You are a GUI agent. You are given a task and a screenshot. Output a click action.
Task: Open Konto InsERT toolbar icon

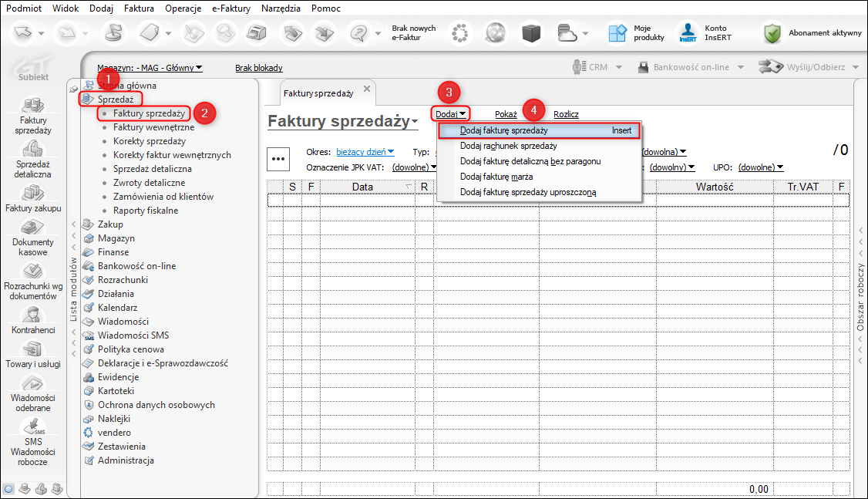[686, 33]
